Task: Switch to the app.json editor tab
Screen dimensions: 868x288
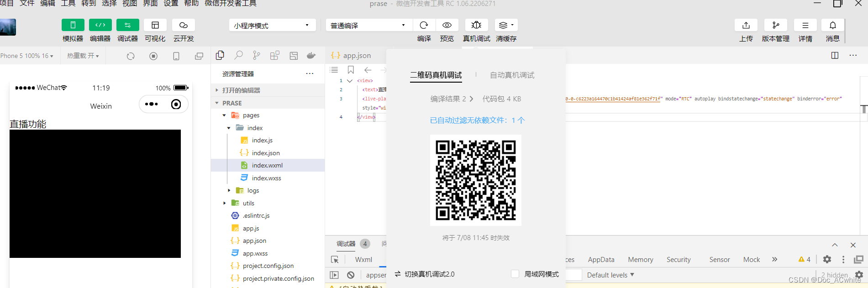Action: 351,56
